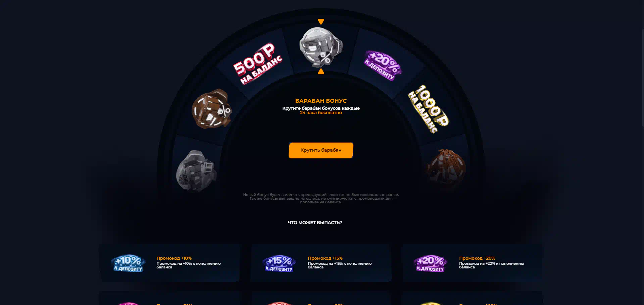Open the Промокод +15% prize title
Screen dimensions: 644x305
(325, 258)
